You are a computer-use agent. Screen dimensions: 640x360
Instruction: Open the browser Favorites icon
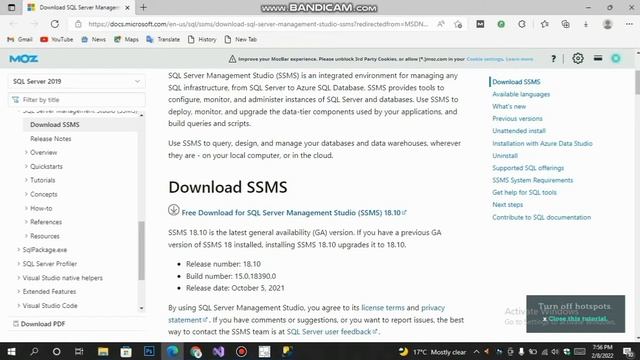point(544,24)
